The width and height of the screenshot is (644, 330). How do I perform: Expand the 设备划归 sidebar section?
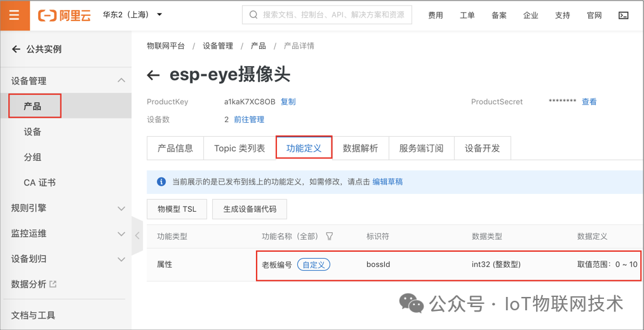point(121,259)
